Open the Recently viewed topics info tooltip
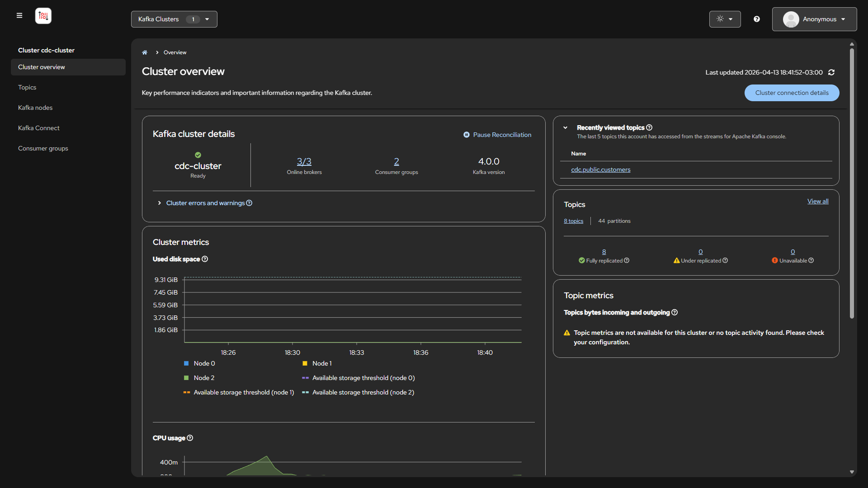This screenshot has height=488, width=868. tap(649, 127)
